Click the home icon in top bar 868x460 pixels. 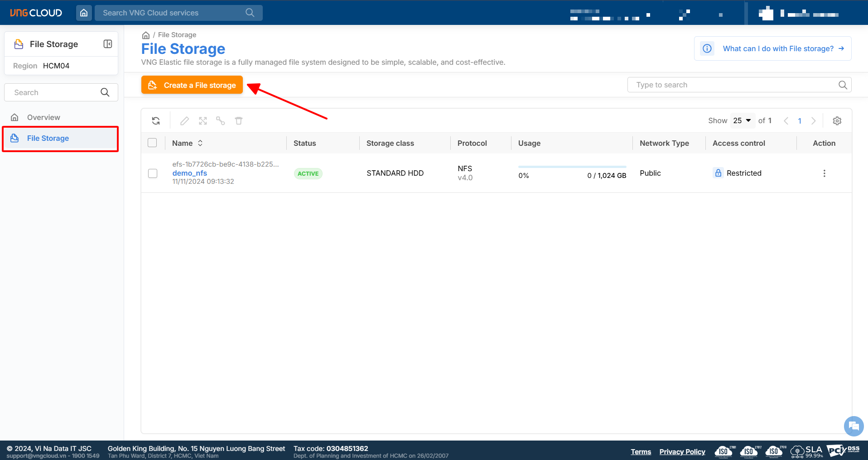tap(84, 13)
